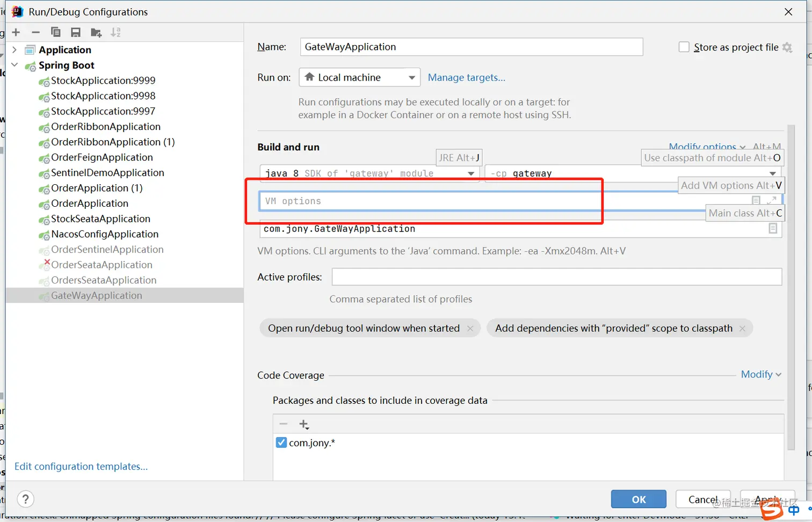Screen dimensions: 812x522
Task: Focus the Active profiles input field
Action: click(x=557, y=277)
